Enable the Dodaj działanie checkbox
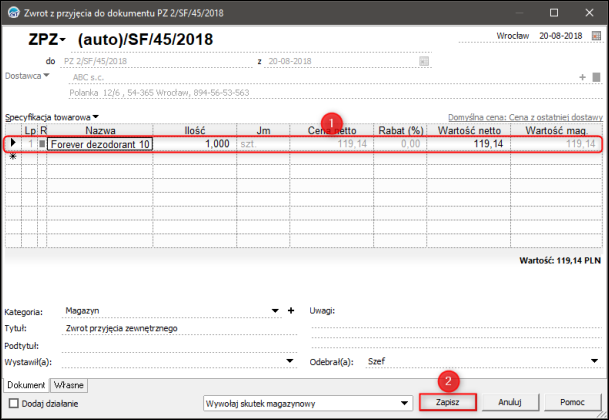Viewport: 609px width, 420px height. click(x=14, y=403)
